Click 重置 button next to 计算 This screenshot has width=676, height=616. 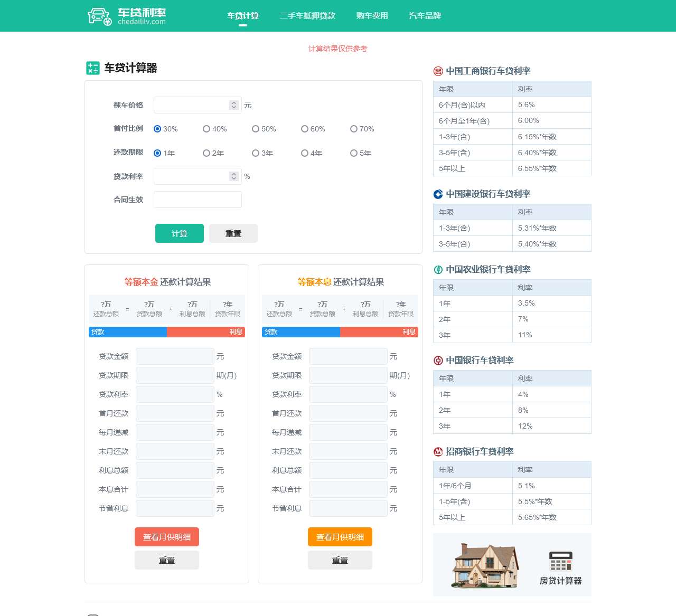[233, 233]
